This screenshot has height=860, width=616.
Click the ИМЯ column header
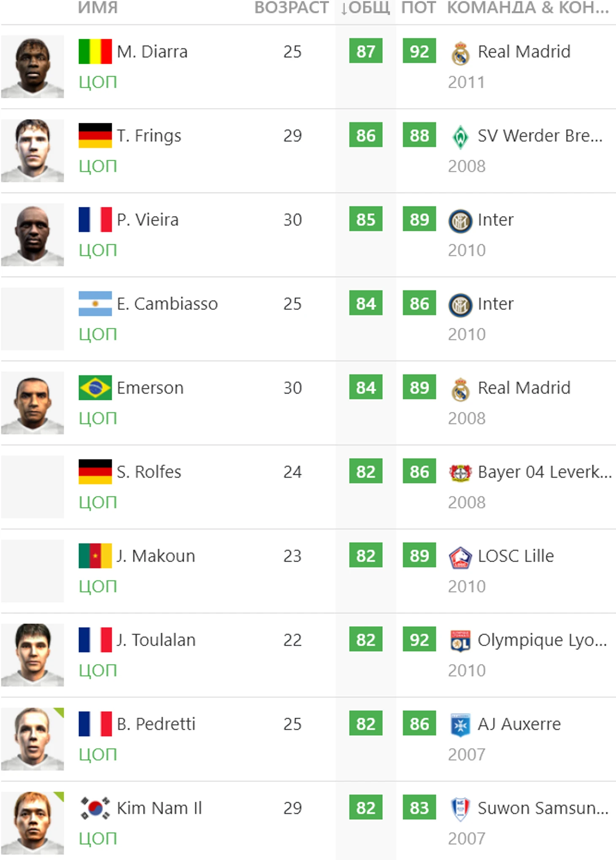(x=98, y=8)
